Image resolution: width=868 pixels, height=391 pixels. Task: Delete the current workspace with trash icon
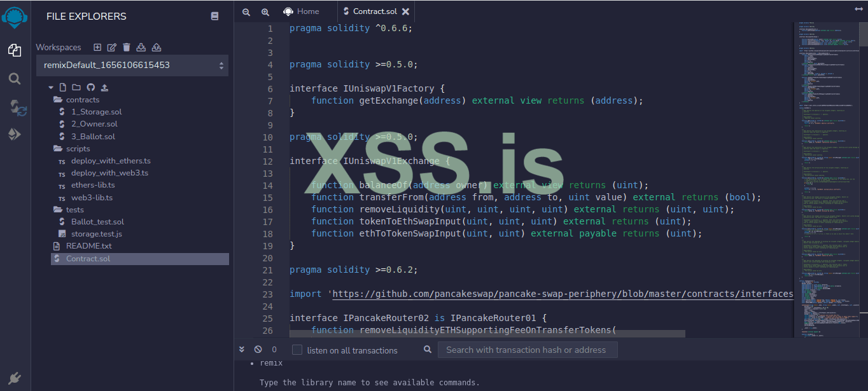pyautogui.click(x=125, y=47)
